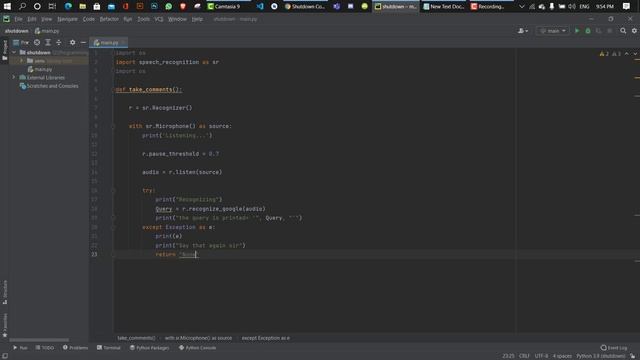
Task: Open Windows notification center icon
Action: click(x=627, y=6)
